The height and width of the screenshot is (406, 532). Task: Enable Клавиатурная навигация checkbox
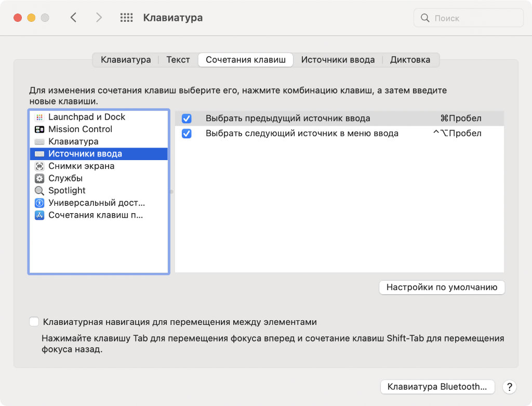34,322
